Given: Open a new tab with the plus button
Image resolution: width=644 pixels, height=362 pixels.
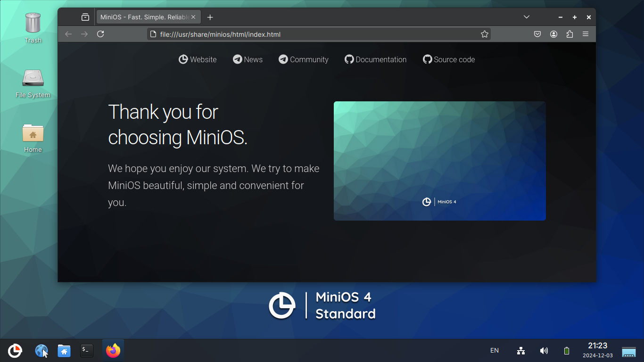Looking at the screenshot, I should [210, 17].
